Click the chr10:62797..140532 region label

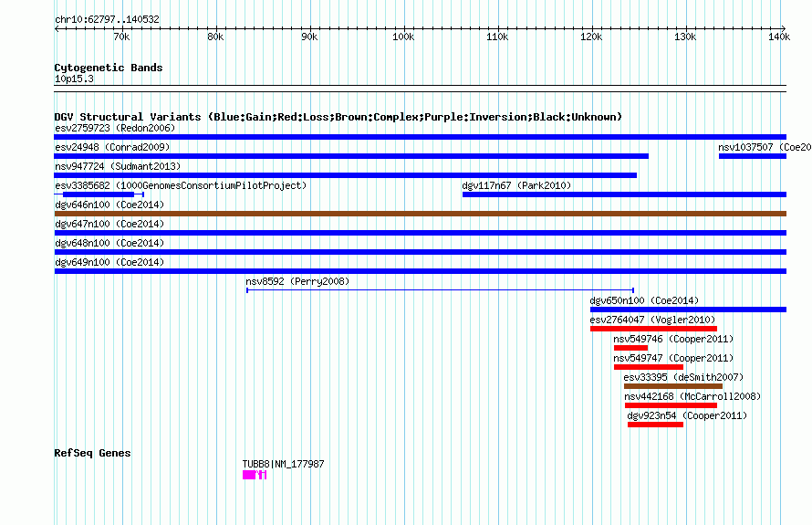[x=107, y=20]
